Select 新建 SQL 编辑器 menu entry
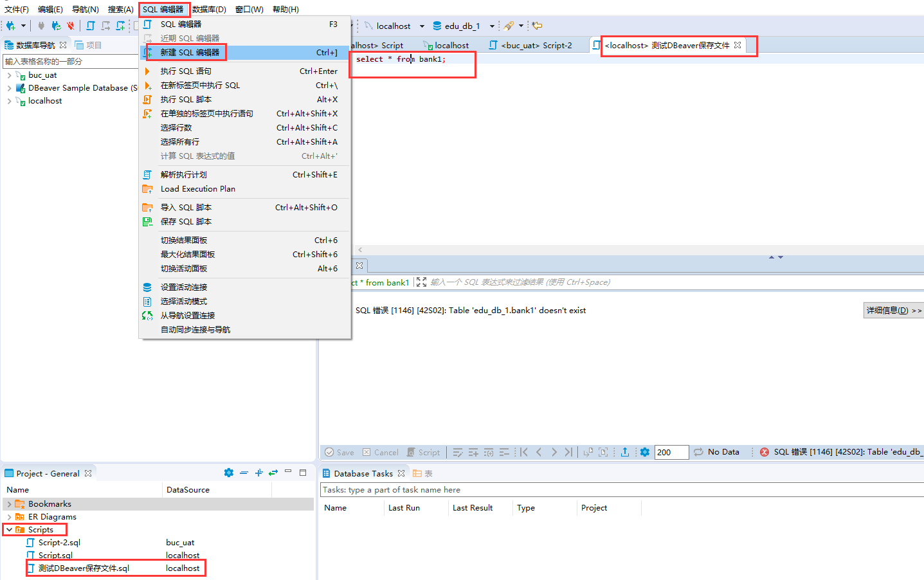The height and width of the screenshot is (580, 924). (x=245, y=53)
